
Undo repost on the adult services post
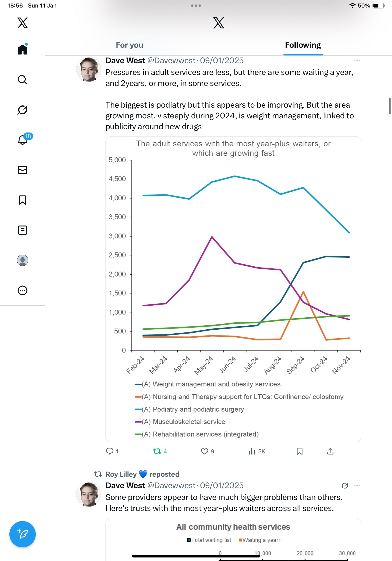157,451
